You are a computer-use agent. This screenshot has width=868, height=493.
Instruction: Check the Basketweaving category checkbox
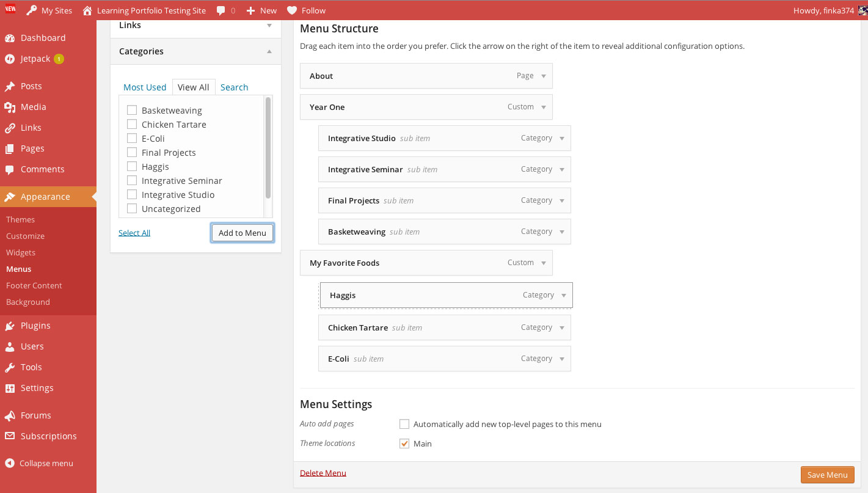pos(131,111)
